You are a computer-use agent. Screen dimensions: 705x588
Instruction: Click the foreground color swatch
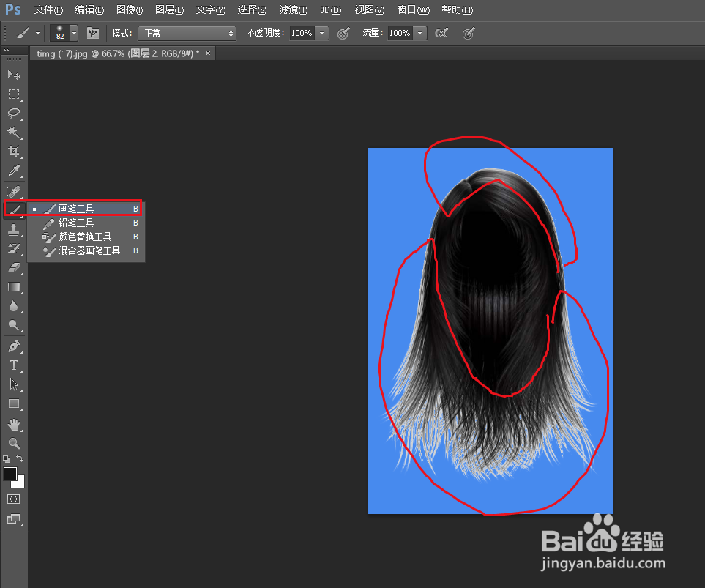pos(10,474)
